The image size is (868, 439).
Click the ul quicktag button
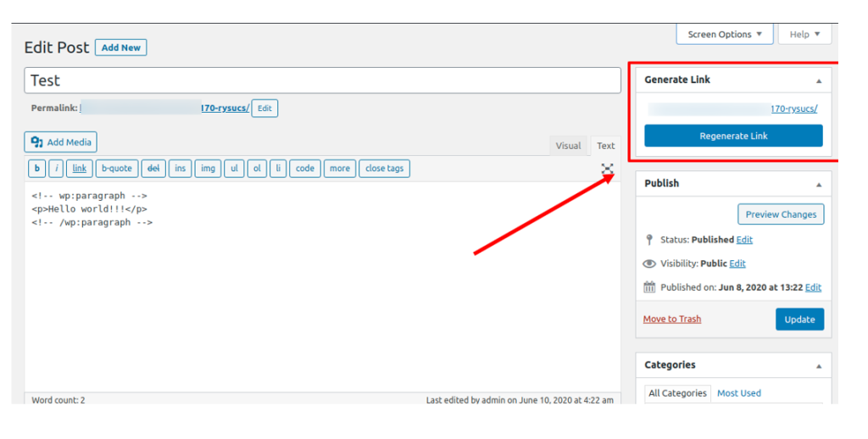(x=234, y=169)
